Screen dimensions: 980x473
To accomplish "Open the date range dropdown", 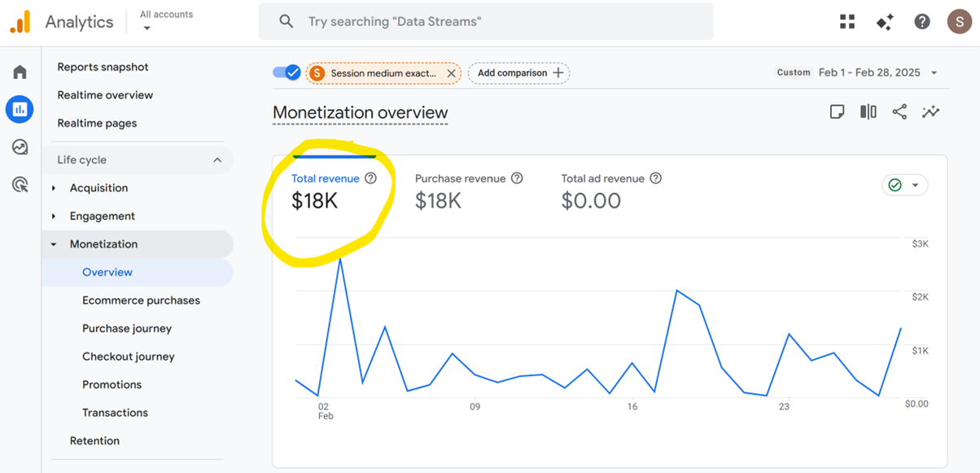I will click(x=877, y=72).
